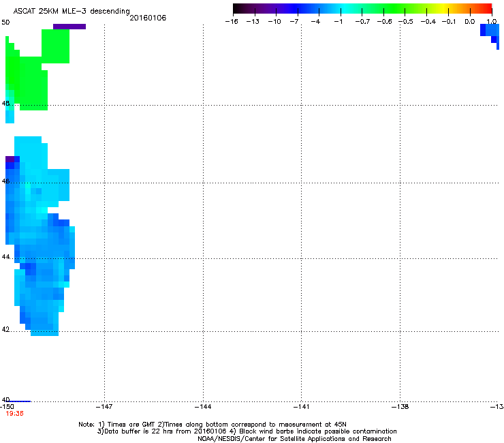Click the latitude label 50

[5, 22]
